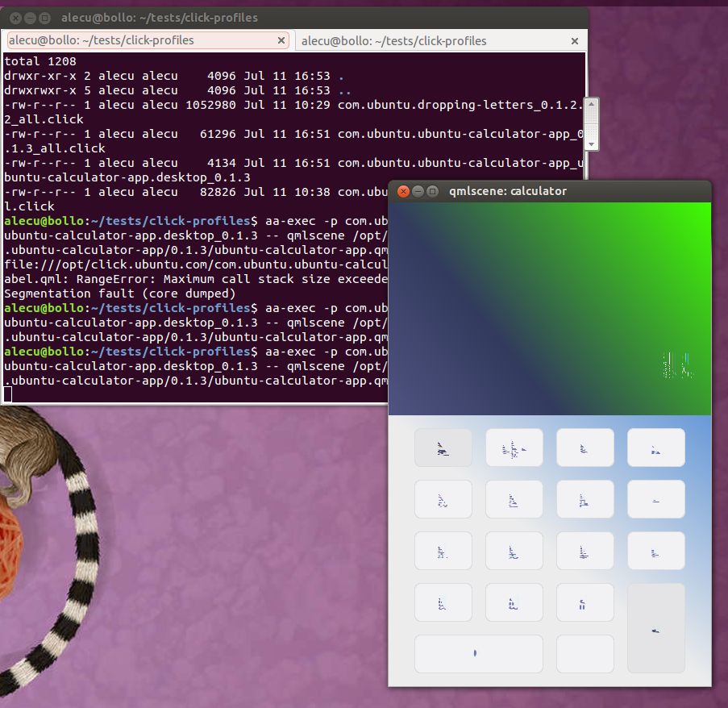Screen dimensions: 728x708
Task: Close the first terminal tab with its x
Action: 281,40
